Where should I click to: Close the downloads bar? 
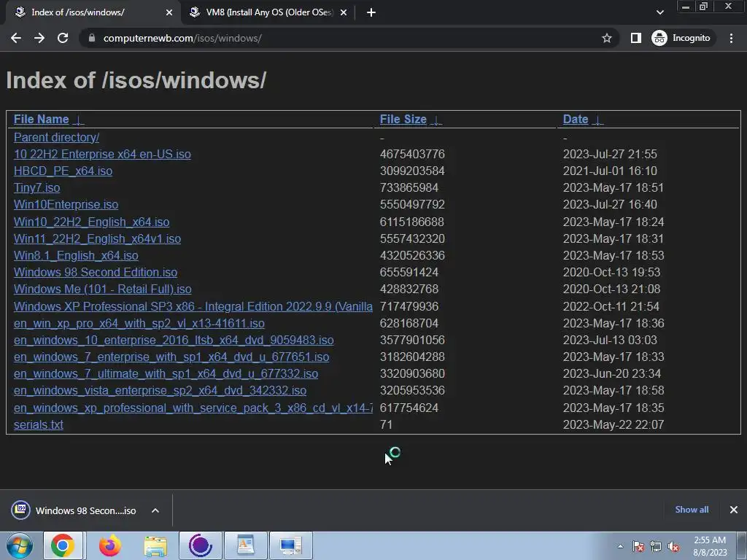point(734,510)
